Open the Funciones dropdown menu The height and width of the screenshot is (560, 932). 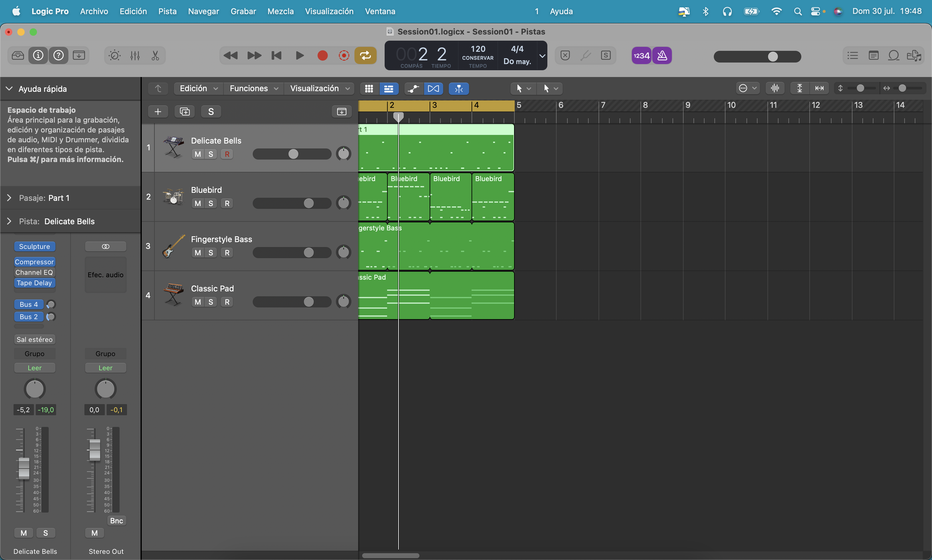254,89
